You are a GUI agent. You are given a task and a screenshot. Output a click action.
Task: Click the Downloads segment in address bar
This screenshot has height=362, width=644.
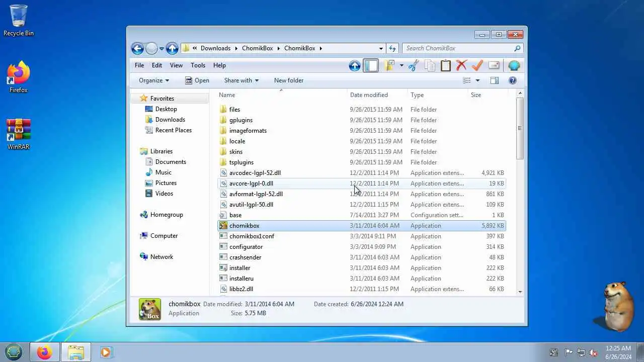click(215, 48)
